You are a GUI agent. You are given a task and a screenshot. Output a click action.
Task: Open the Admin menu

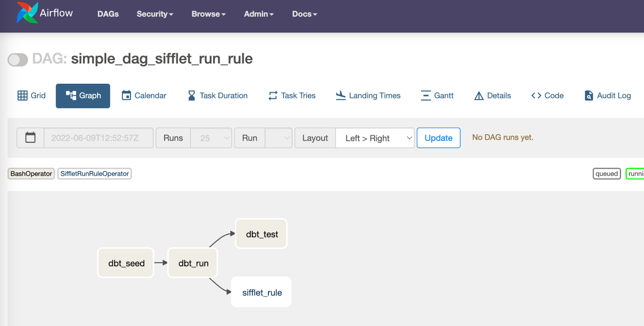[258, 14]
